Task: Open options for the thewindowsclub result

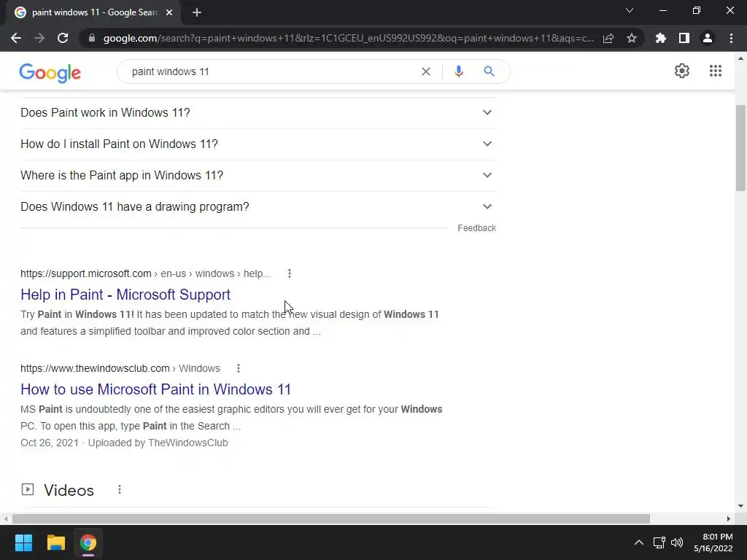Action: [239, 368]
